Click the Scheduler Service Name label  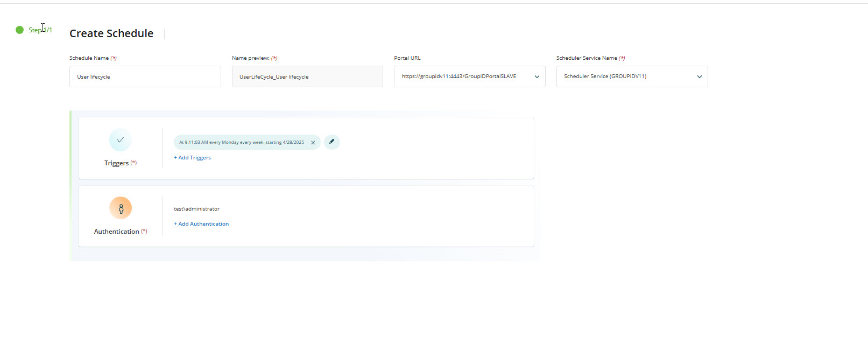(590, 58)
